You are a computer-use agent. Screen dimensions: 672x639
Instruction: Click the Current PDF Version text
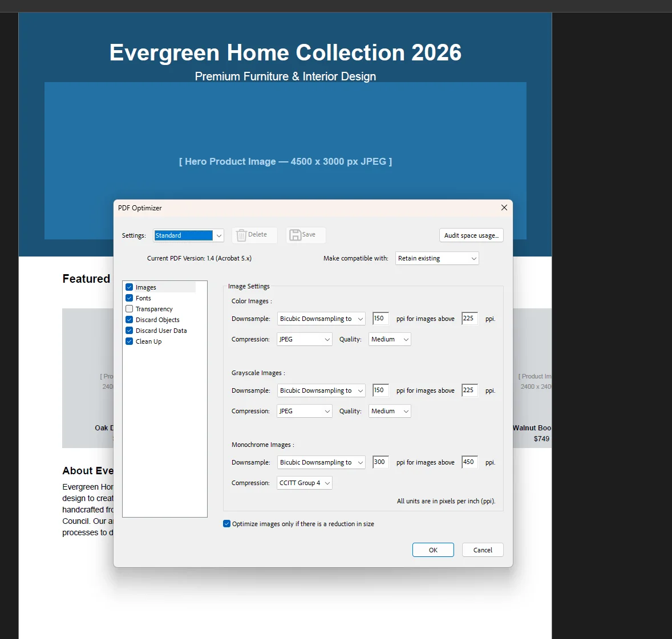[199, 258]
